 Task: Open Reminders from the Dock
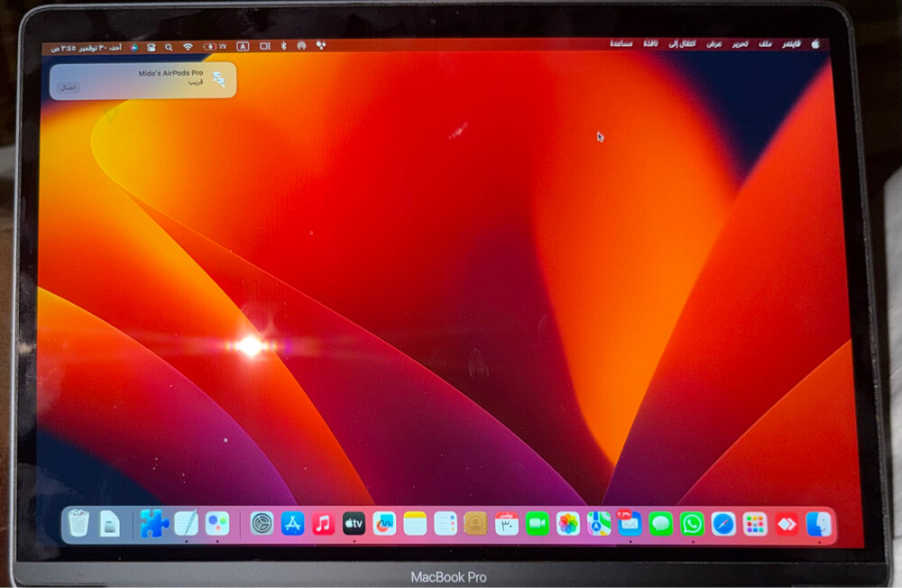[446, 524]
